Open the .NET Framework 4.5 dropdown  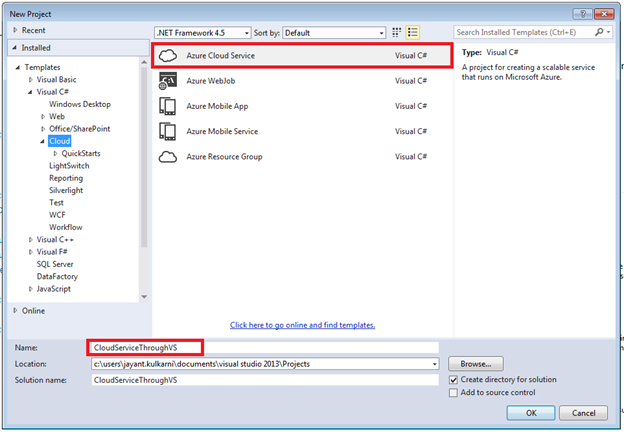click(x=203, y=33)
